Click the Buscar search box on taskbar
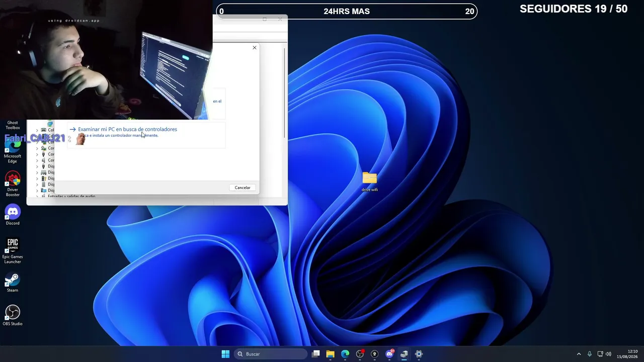This screenshot has width=644, height=362. pos(271,354)
